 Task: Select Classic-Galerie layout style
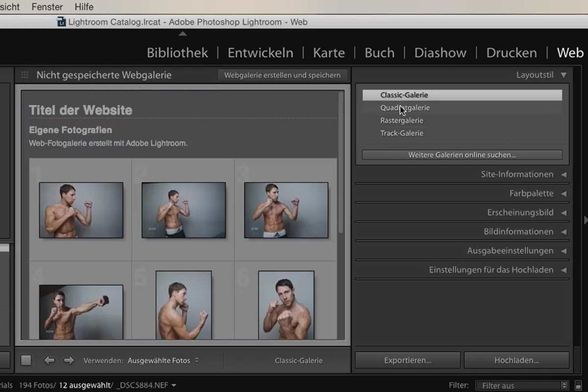pos(462,95)
